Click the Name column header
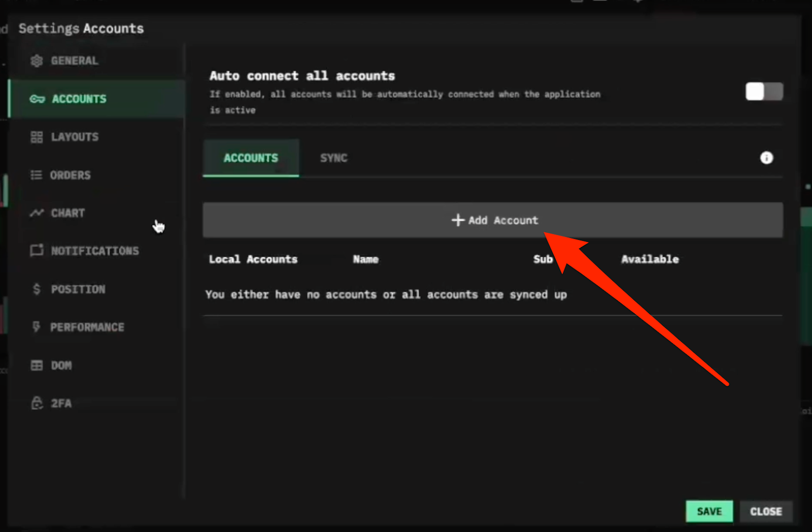This screenshot has height=532, width=812. point(366,259)
